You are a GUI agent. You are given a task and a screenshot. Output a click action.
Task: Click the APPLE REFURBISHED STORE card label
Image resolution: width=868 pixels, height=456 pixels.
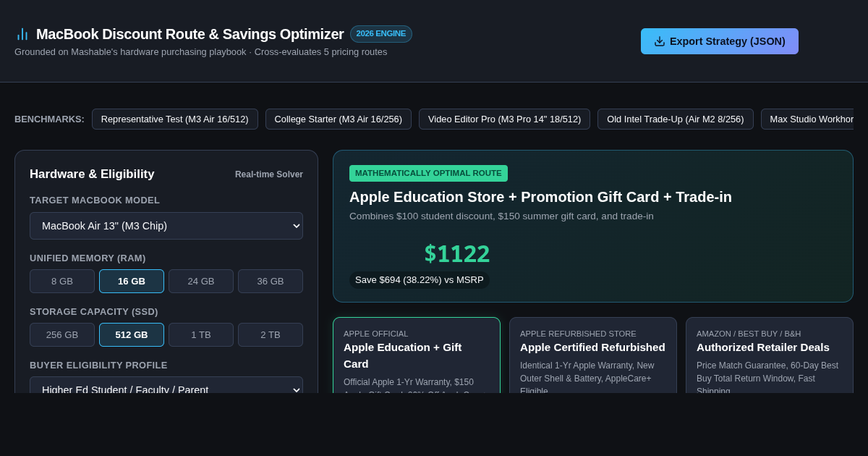pos(578,334)
